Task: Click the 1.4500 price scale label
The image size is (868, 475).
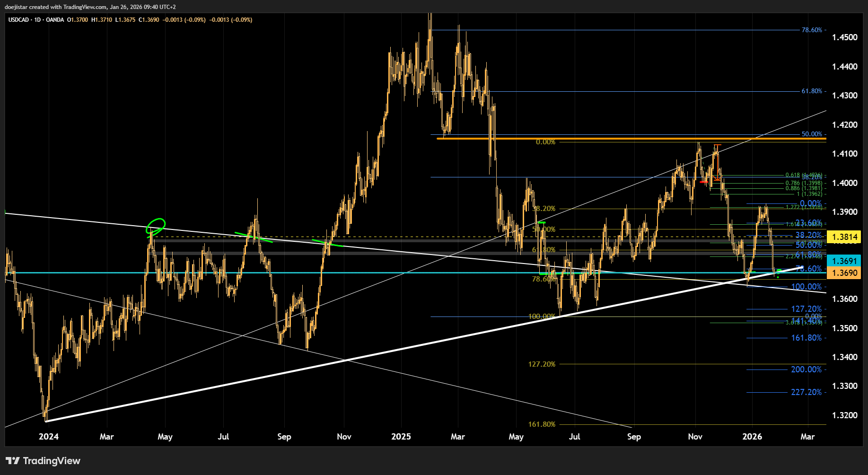Action: coord(844,37)
